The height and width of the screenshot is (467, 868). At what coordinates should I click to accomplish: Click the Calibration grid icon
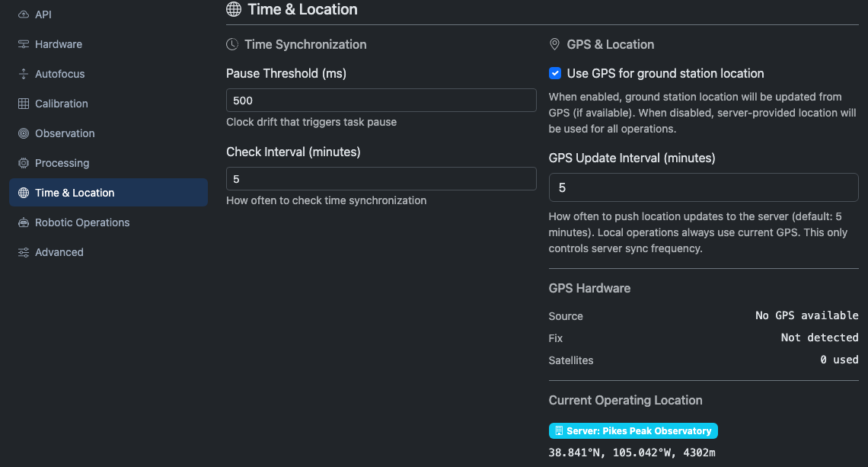pos(24,104)
